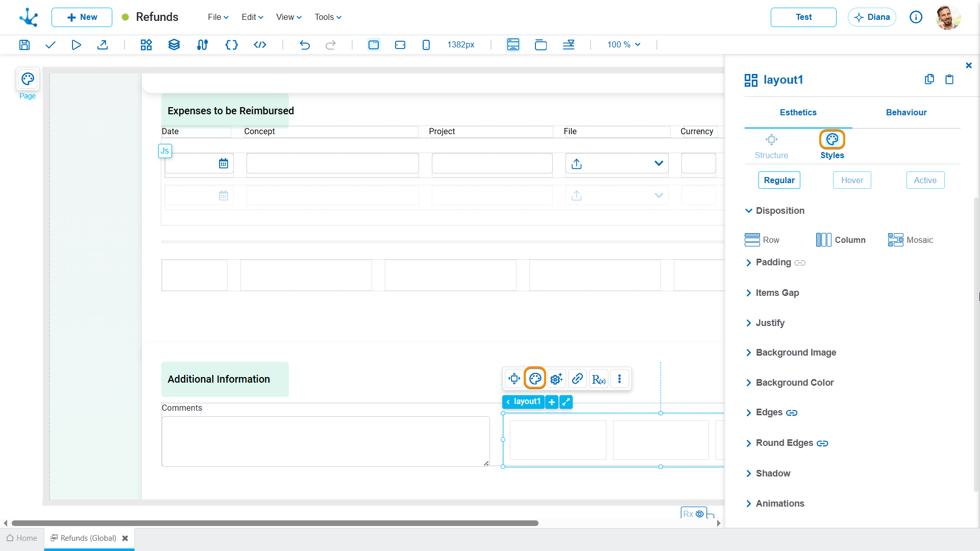Image resolution: width=980 pixels, height=551 pixels.
Task: Click the Play preview icon
Action: [76, 45]
